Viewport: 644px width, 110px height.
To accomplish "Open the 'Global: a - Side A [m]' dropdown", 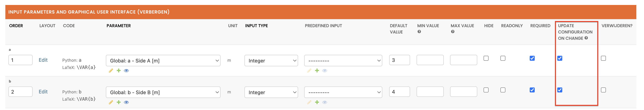I will (x=163, y=61).
